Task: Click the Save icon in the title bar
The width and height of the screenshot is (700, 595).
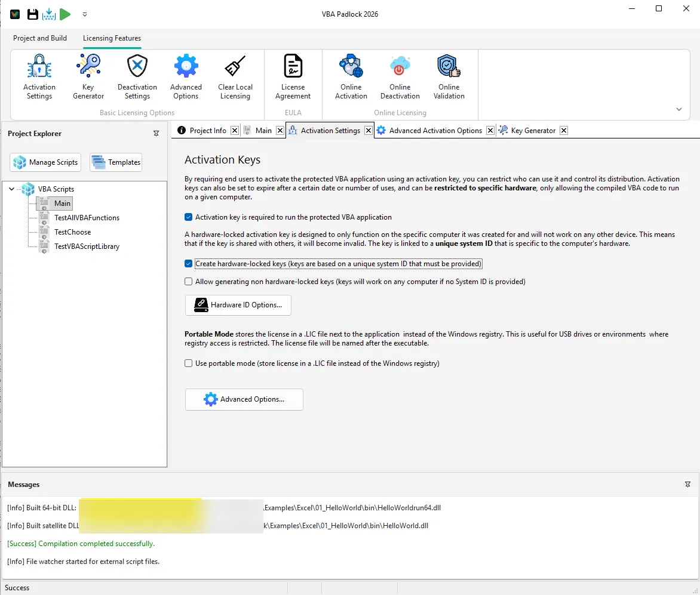Action: [x=32, y=14]
